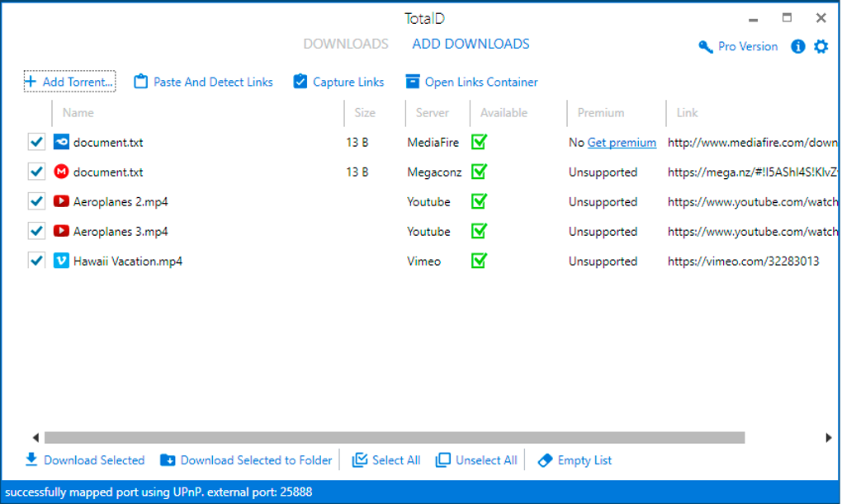Sort by the Premium column header
Image resolution: width=842 pixels, height=504 pixels.
tap(601, 113)
